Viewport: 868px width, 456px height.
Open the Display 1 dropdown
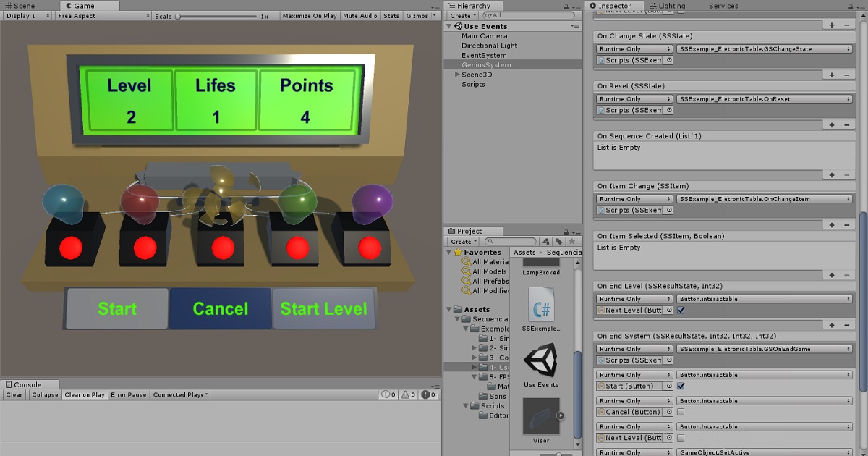pyautogui.click(x=27, y=16)
